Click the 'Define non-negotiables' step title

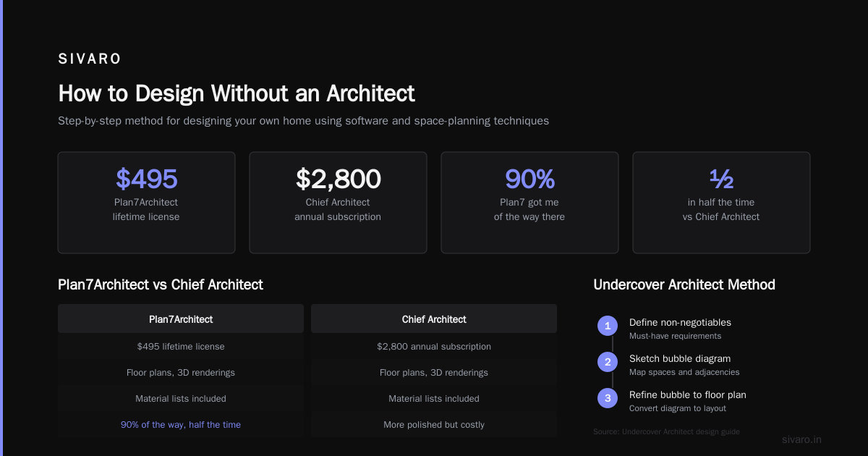[x=680, y=322]
